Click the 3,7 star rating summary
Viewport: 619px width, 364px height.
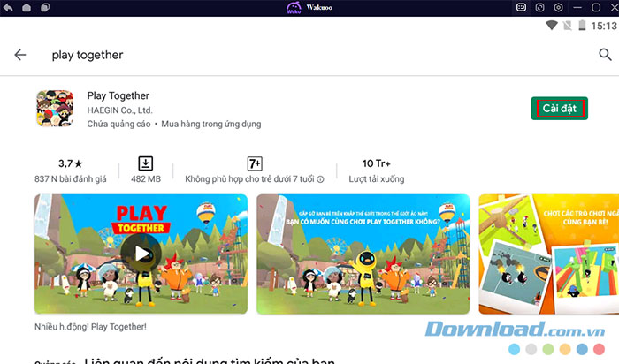click(x=70, y=163)
